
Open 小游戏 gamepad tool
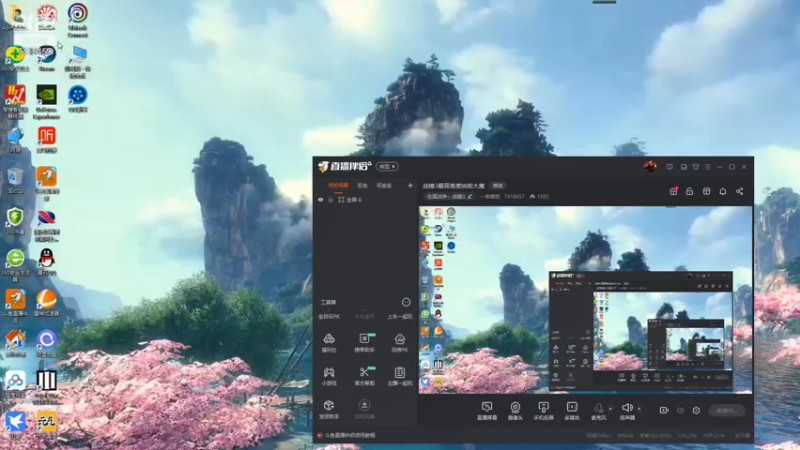coord(329,376)
